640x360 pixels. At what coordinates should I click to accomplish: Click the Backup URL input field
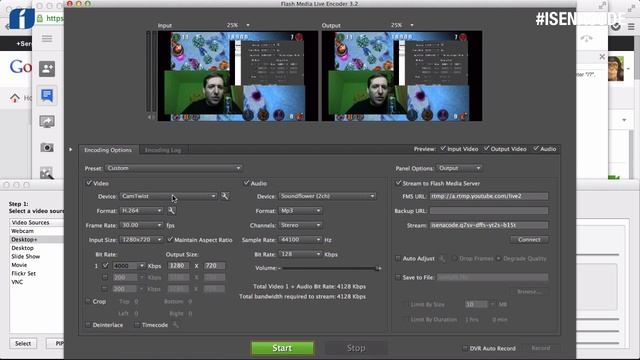(489, 211)
